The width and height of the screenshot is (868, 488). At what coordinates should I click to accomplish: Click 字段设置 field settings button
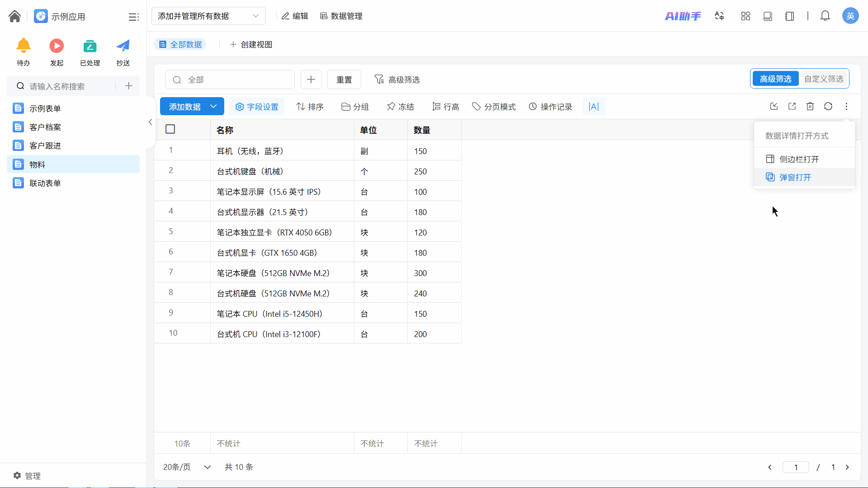[257, 107]
